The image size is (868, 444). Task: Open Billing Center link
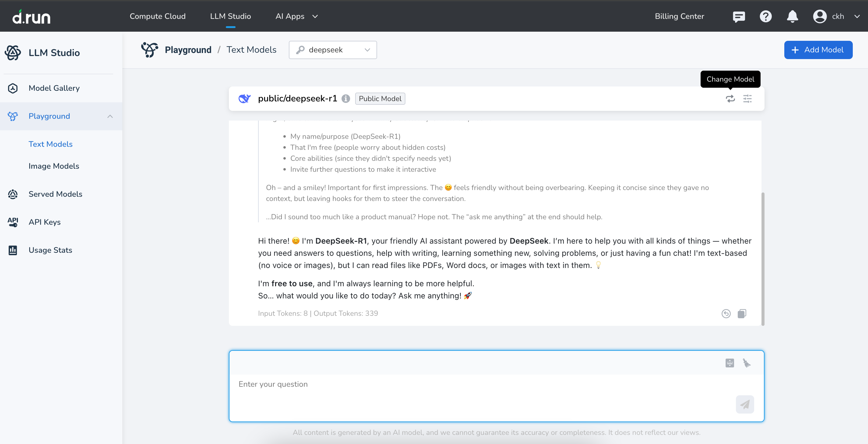point(679,16)
